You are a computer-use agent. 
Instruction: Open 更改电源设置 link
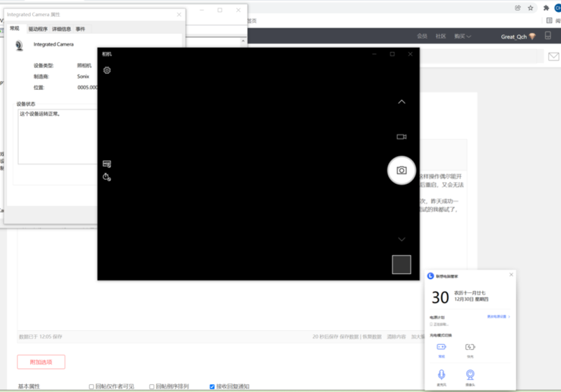point(498,317)
